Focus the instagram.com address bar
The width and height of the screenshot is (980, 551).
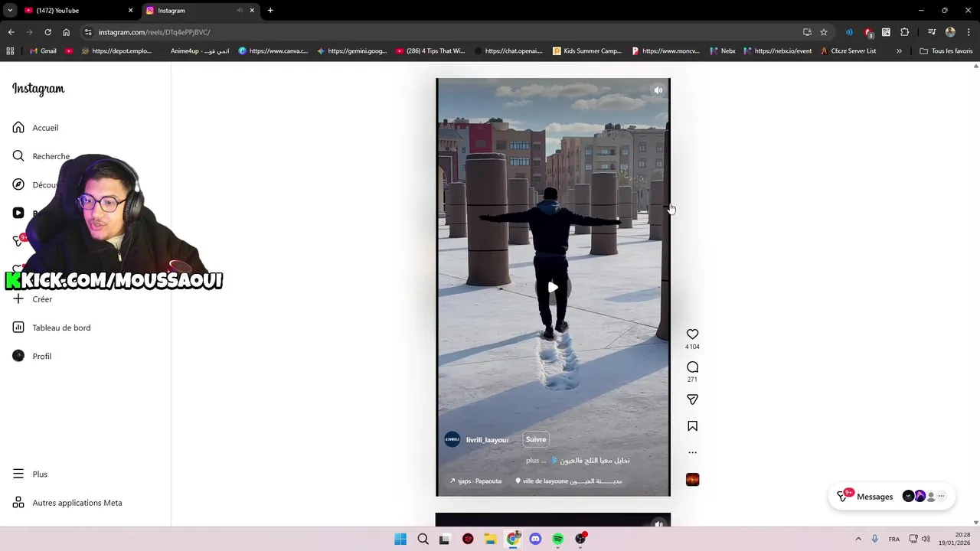tap(444, 32)
